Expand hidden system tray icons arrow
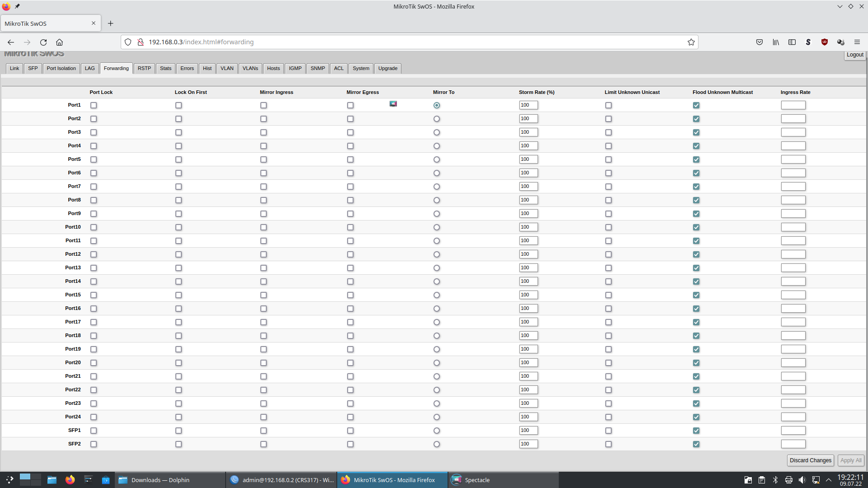Viewport: 868px width, 488px height. click(828, 480)
